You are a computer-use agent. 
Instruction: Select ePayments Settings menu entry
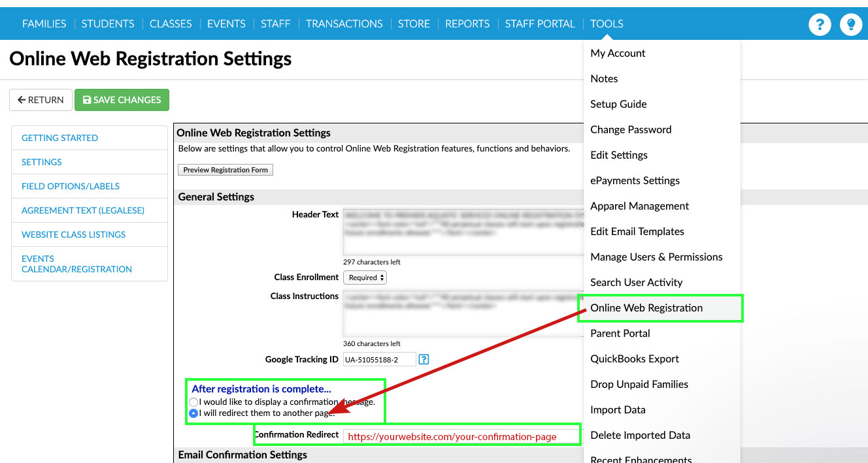pyautogui.click(x=635, y=180)
